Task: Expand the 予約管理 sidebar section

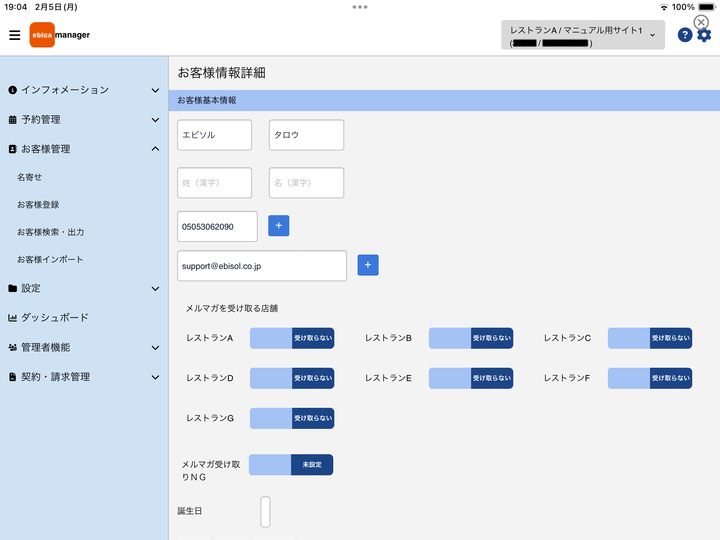Action: click(x=84, y=119)
